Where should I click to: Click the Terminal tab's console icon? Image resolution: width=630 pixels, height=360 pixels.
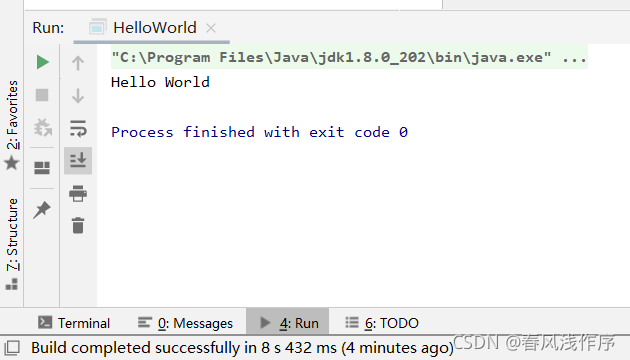coord(45,322)
